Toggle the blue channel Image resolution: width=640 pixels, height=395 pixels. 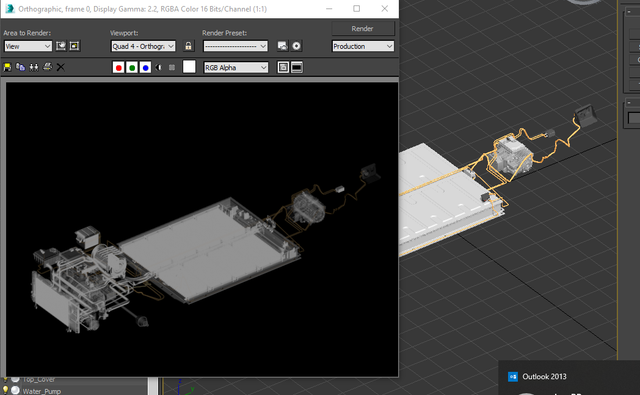coord(145,68)
